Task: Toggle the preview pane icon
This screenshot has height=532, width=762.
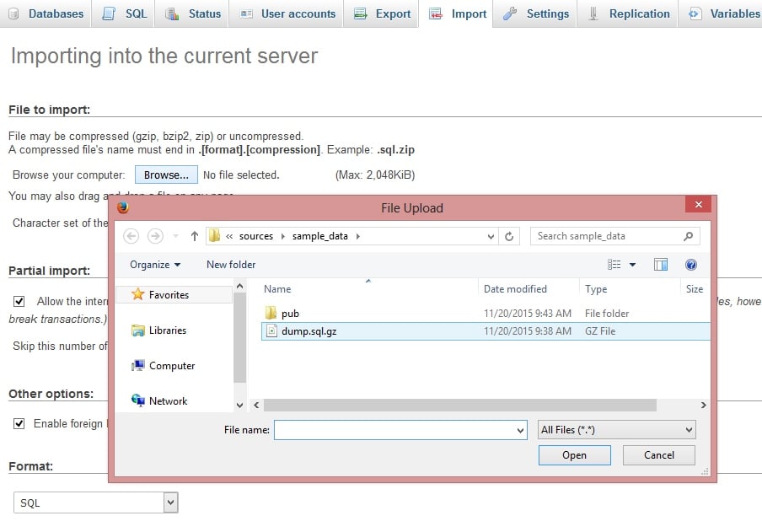Action: (x=661, y=265)
